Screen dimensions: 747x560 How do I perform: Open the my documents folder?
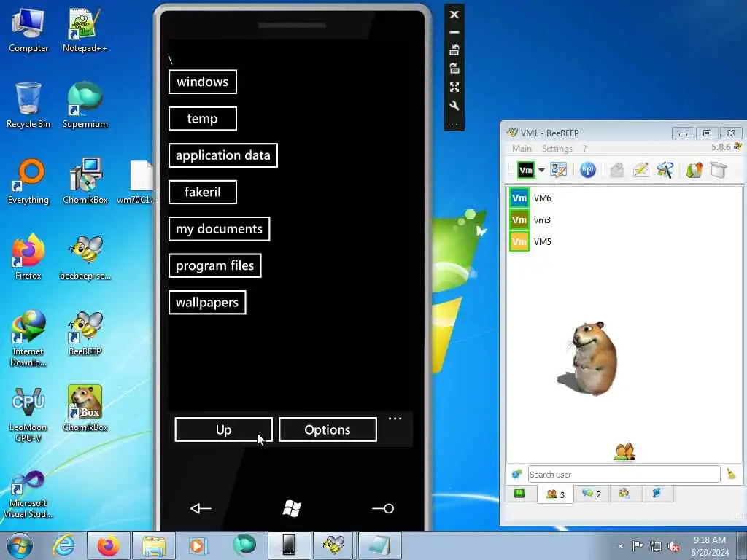(x=219, y=229)
